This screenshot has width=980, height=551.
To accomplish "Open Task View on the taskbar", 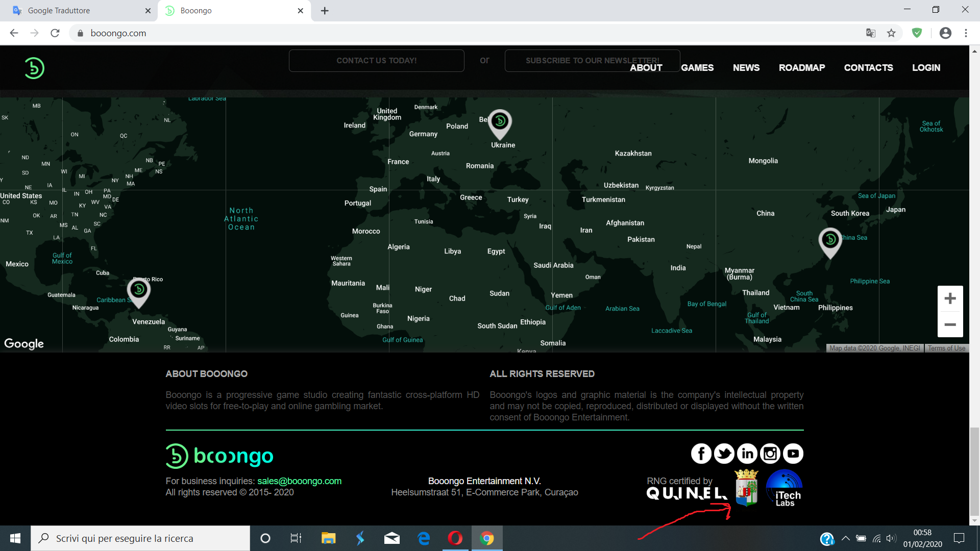I will (x=296, y=538).
